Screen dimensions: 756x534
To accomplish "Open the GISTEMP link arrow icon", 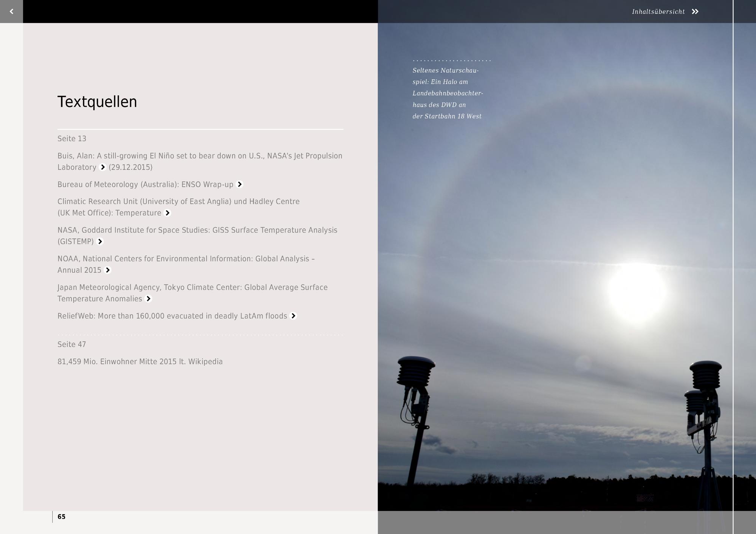I will [x=100, y=242].
